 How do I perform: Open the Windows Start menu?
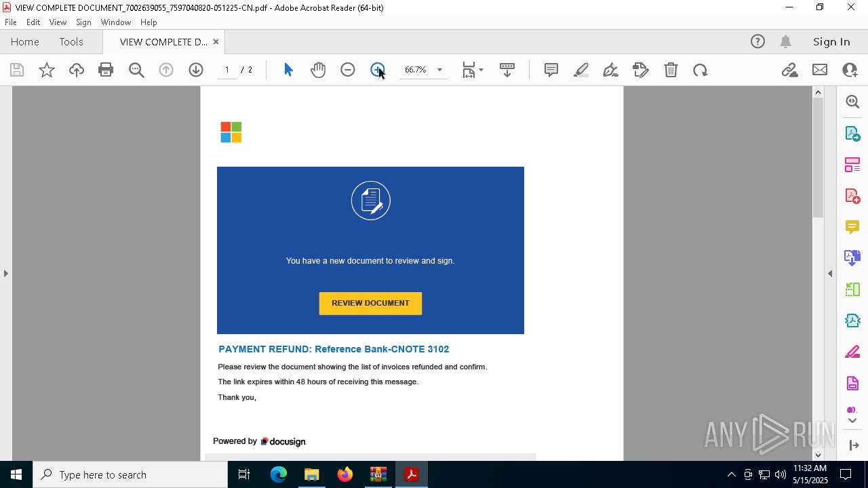(x=16, y=474)
